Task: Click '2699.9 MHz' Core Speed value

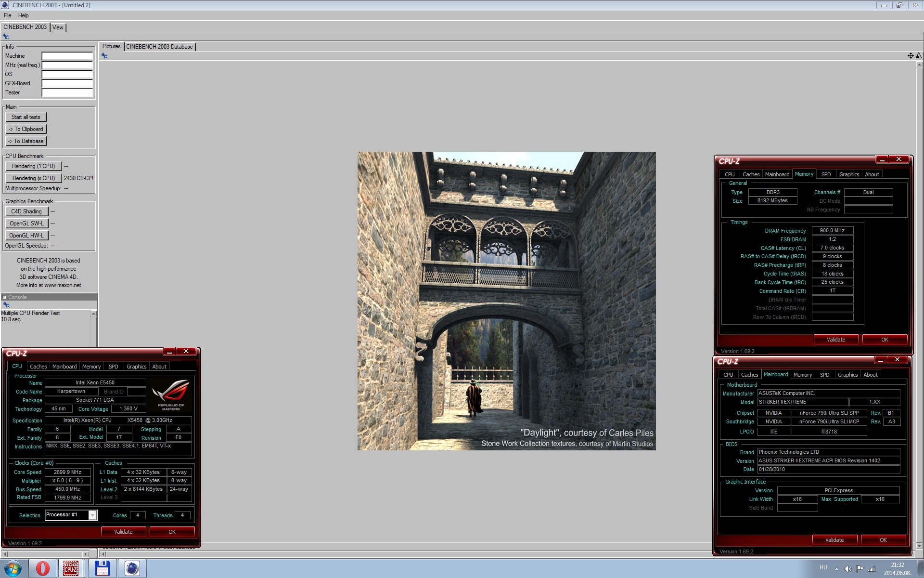Action: click(67, 473)
